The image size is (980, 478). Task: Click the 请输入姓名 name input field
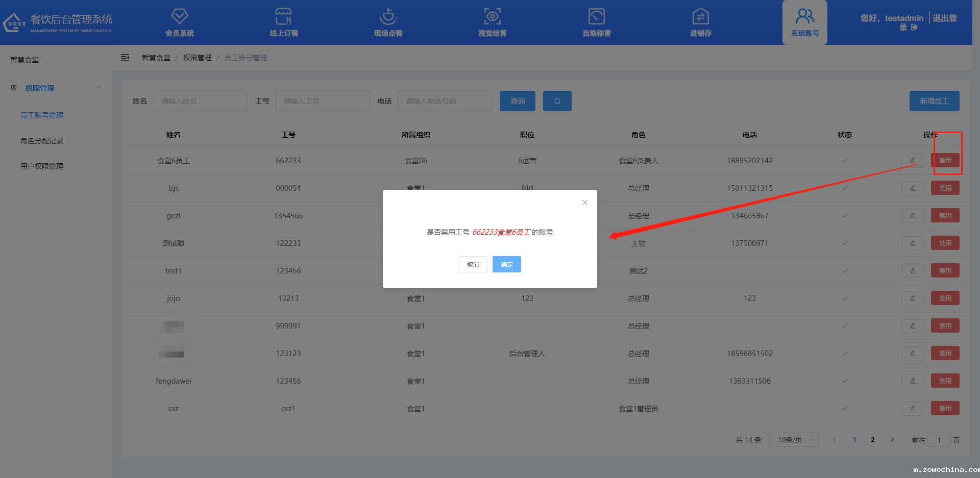click(200, 100)
